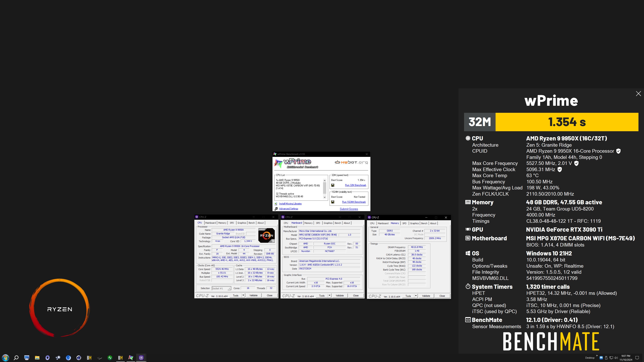Click Validate in middle CPU-Z window

pos(339,295)
